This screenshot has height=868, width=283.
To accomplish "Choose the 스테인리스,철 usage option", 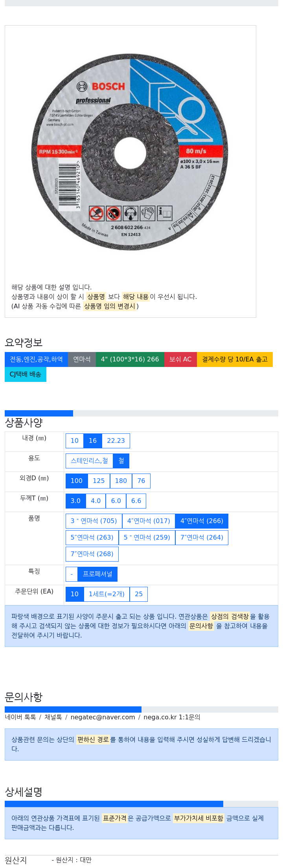I will pos(89,461).
